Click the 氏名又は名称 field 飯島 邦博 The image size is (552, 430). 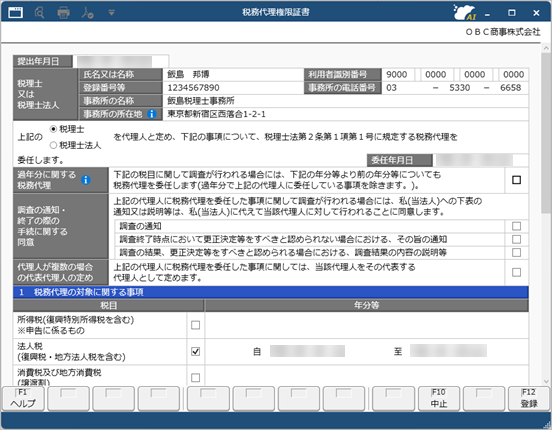point(233,74)
